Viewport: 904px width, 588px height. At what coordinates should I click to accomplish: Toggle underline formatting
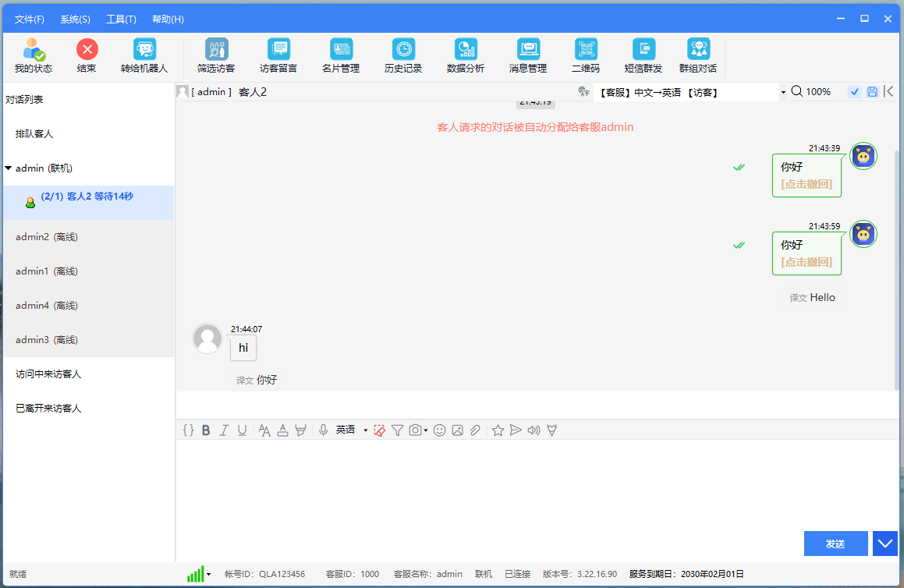click(x=242, y=430)
